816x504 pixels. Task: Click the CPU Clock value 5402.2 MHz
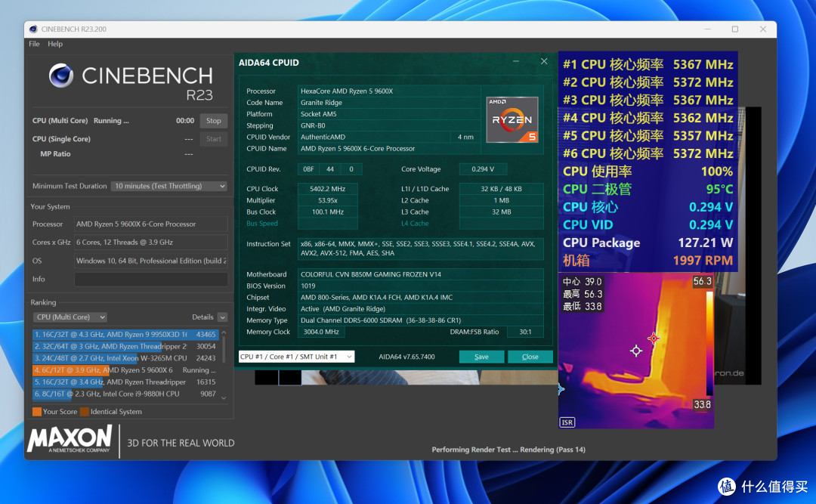(327, 189)
